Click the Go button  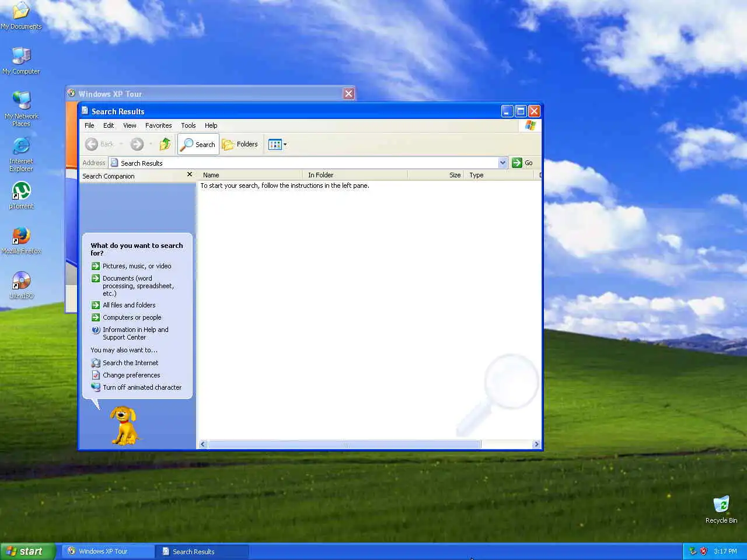(522, 163)
